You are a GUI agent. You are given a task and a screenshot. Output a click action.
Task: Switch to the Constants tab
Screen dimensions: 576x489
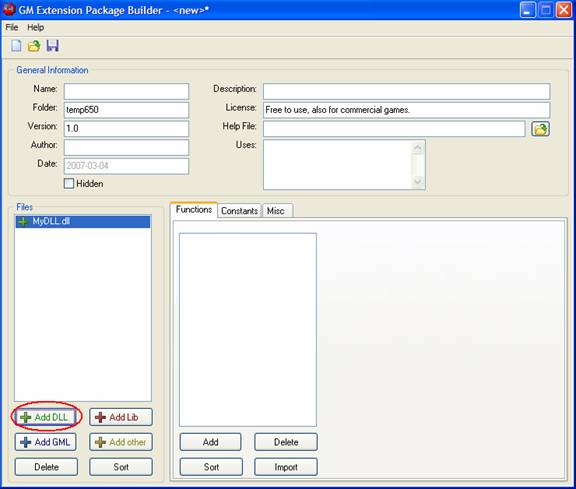(239, 211)
